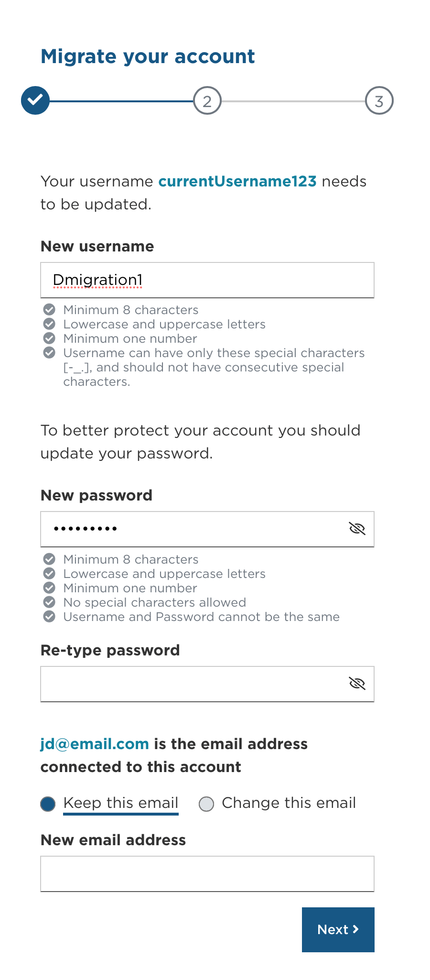Proceed with the Next button

(338, 930)
